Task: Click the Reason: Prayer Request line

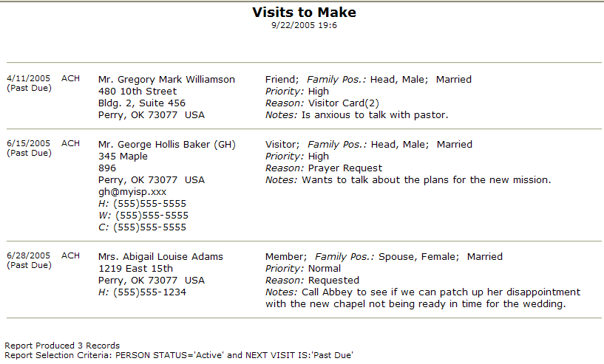Action: (x=324, y=168)
